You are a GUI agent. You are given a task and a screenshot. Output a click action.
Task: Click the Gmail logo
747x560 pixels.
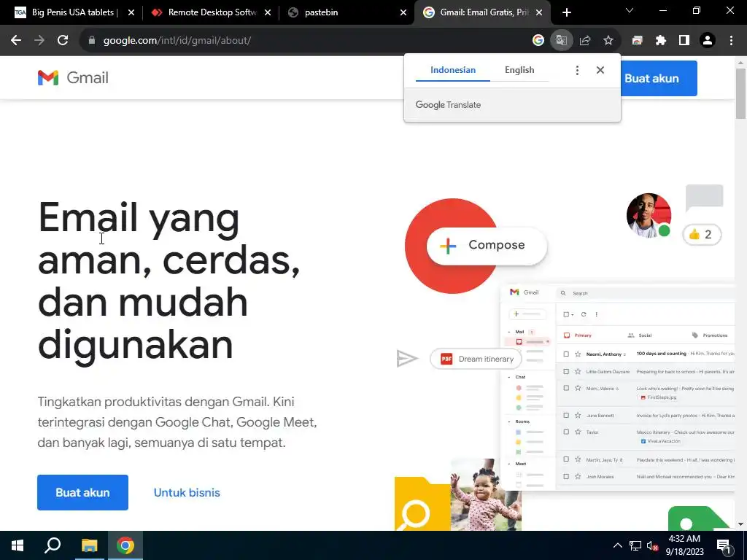[x=73, y=77]
